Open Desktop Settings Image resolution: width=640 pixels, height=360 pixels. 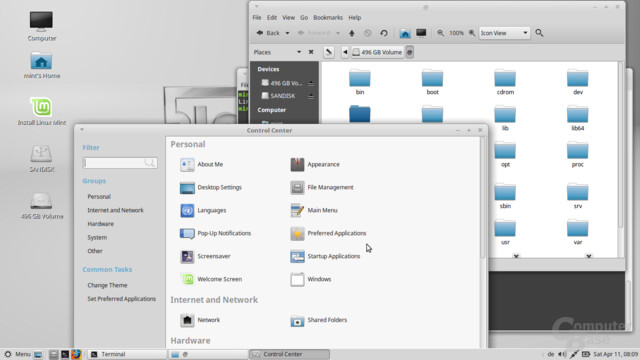(211, 187)
